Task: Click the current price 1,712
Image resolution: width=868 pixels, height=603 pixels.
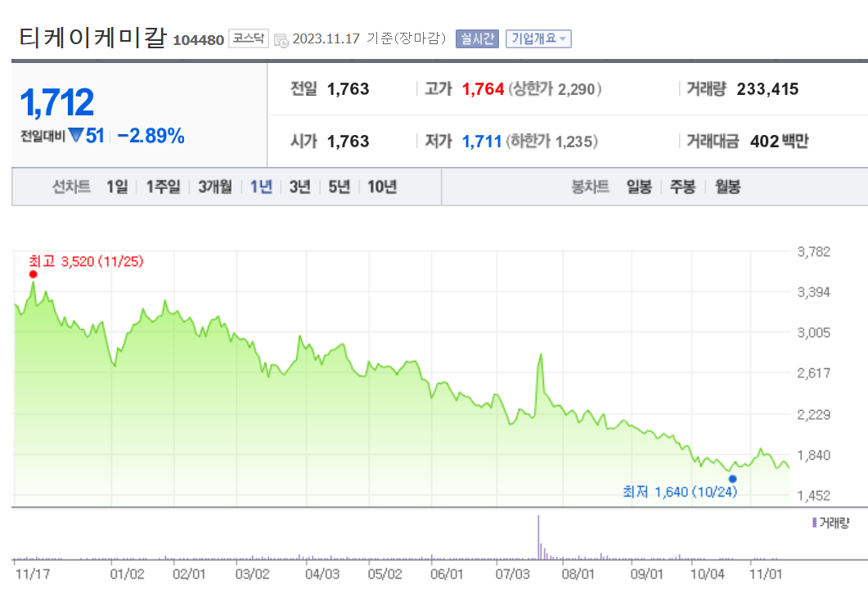Action: coord(57,102)
